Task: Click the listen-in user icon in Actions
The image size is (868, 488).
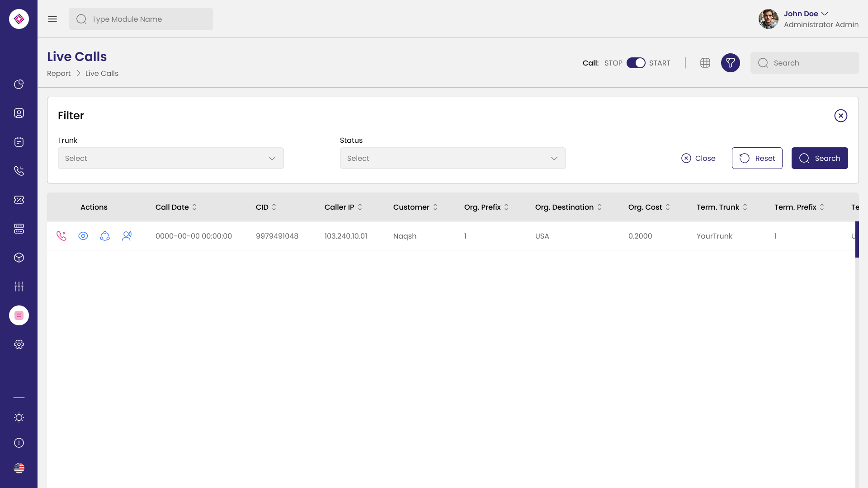Action: click(x=127, y=236)
